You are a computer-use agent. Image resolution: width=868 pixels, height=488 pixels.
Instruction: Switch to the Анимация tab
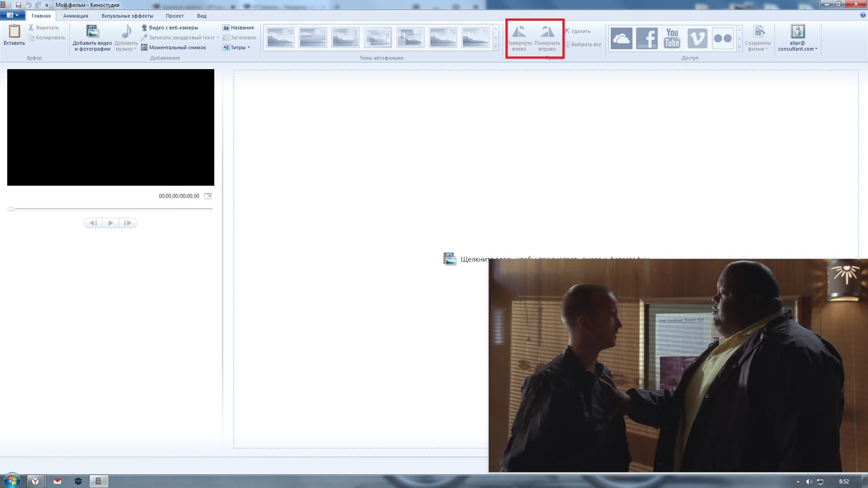75,16
